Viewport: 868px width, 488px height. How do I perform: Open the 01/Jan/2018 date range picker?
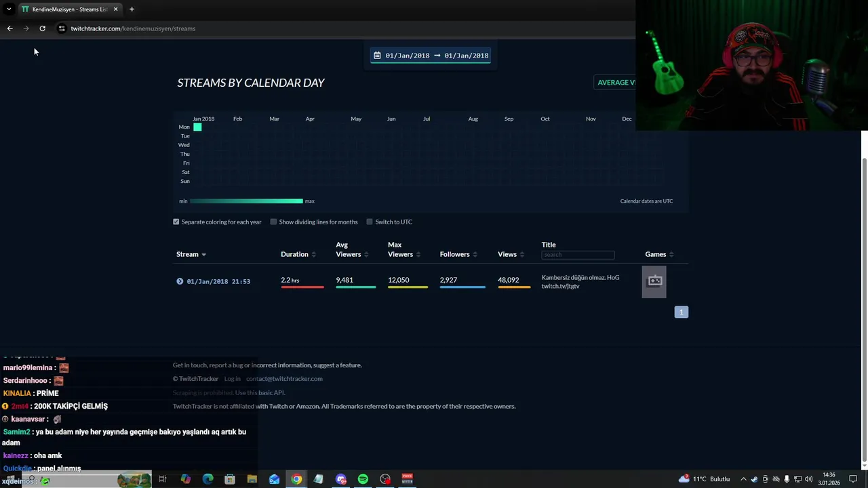pyautogui.click(x=431, y=56)
